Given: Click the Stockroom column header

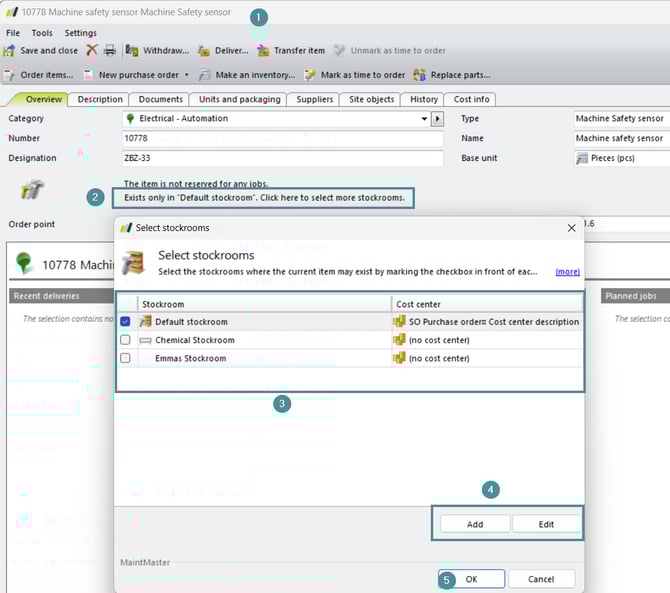Looking at the screenshot, I should (x=264, y=304).
